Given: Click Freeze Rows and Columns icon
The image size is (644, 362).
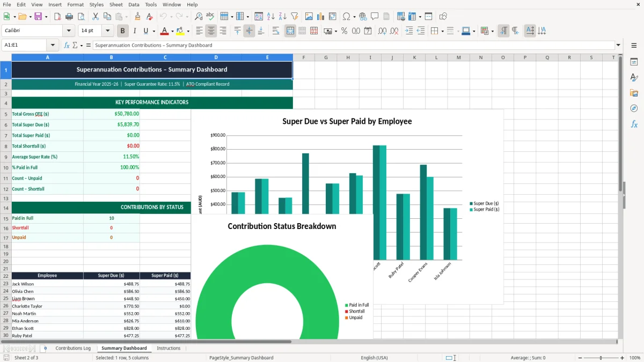Looking at the screenshot, I should click(x=412, y=17).
